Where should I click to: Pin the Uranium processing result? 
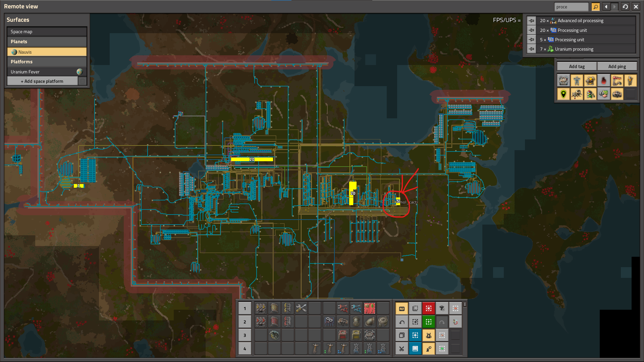(x=532, y=49)
